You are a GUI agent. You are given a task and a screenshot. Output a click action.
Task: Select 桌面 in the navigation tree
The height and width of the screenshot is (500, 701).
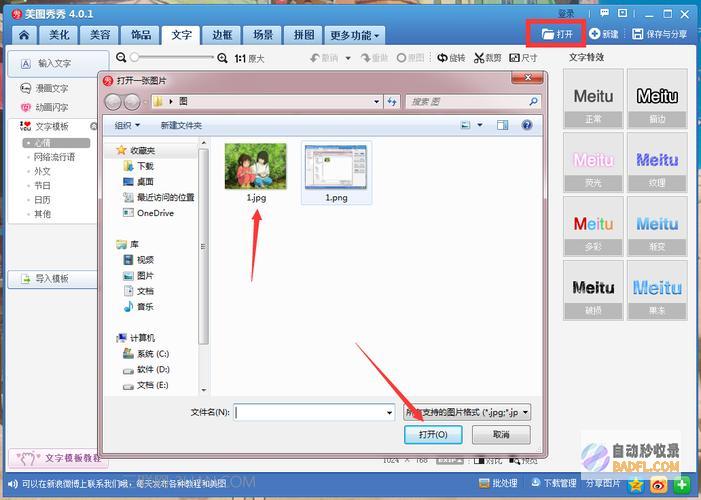[x=139, y=182]
